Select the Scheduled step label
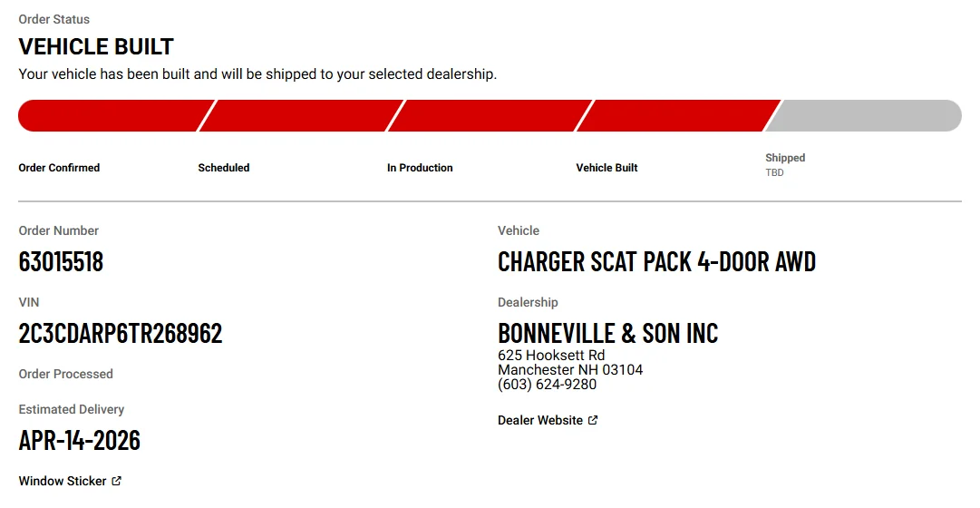Screen dimensions: 980x508 224,168
